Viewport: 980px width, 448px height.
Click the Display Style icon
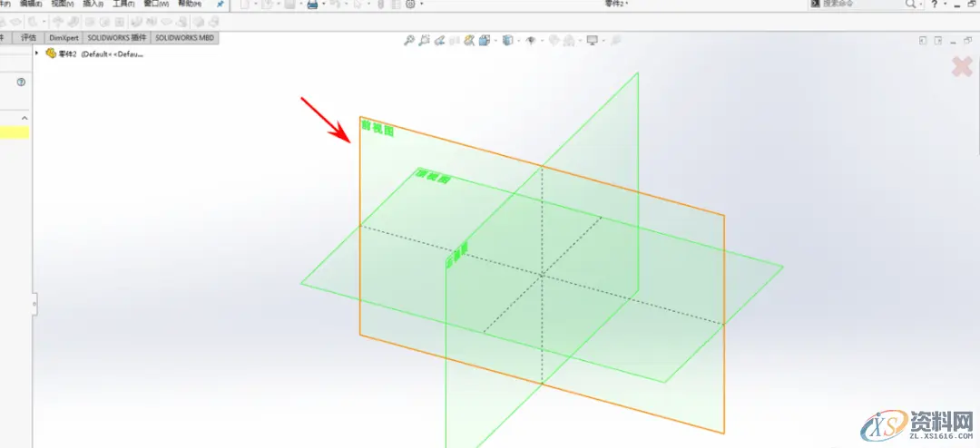[507, 41]
